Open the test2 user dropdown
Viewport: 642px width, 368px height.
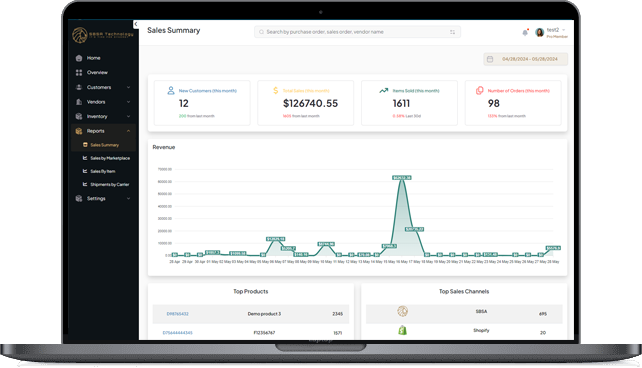556,30
